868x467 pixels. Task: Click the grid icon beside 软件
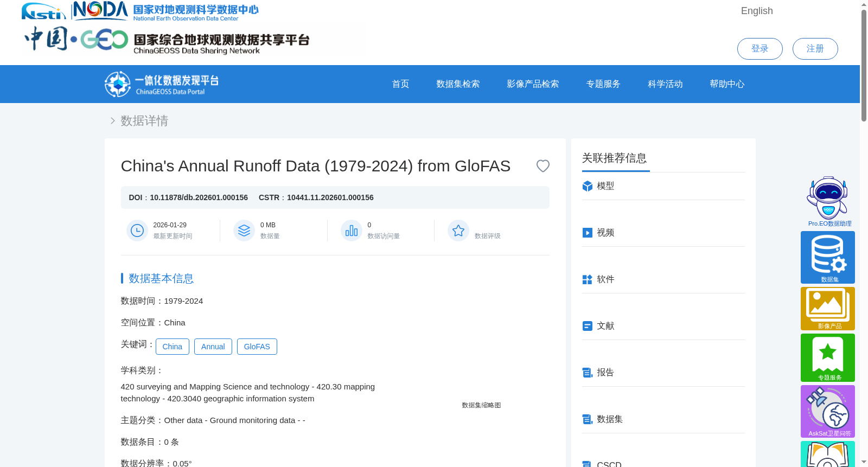(x=588, y=279)
